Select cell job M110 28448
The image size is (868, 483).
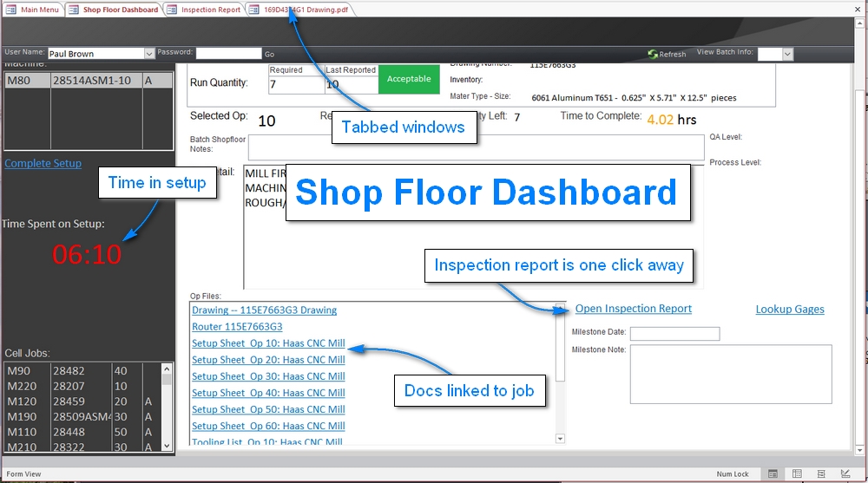82,432
